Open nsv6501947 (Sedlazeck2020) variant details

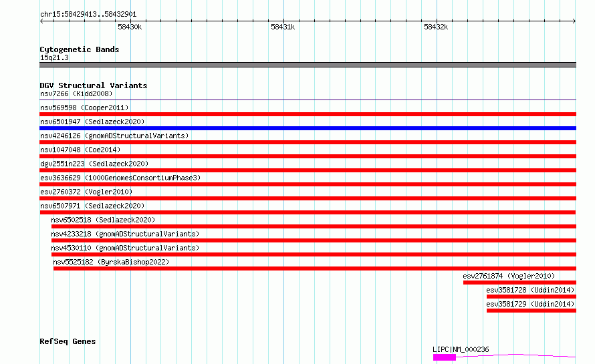tap(92, 122)
